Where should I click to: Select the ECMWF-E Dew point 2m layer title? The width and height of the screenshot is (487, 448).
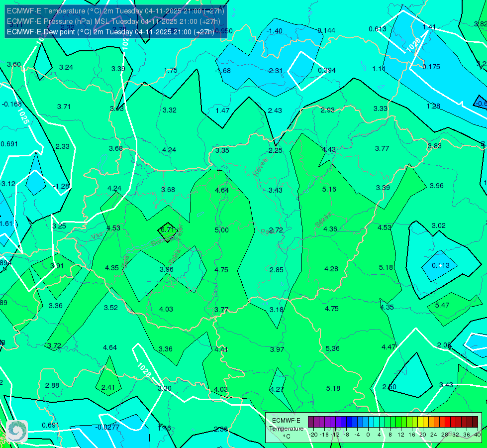point(110,32)
